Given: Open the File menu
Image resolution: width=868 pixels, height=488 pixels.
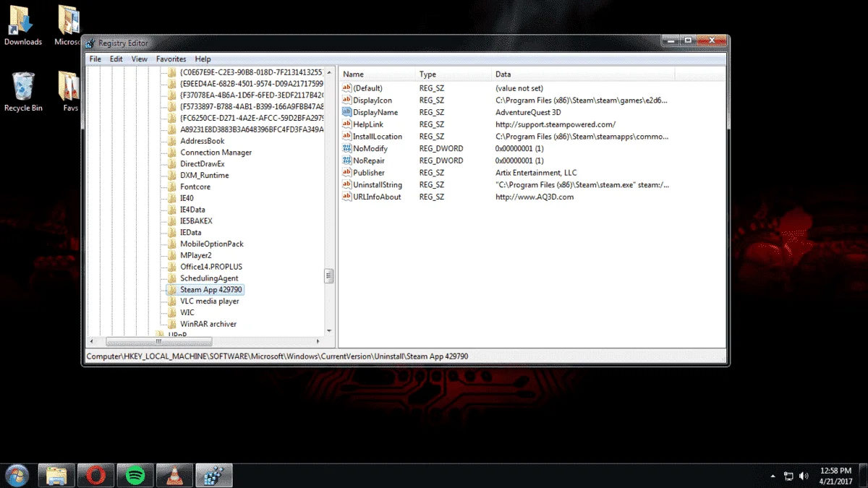Looking at the screenshot, I should (x=95, y=59).
